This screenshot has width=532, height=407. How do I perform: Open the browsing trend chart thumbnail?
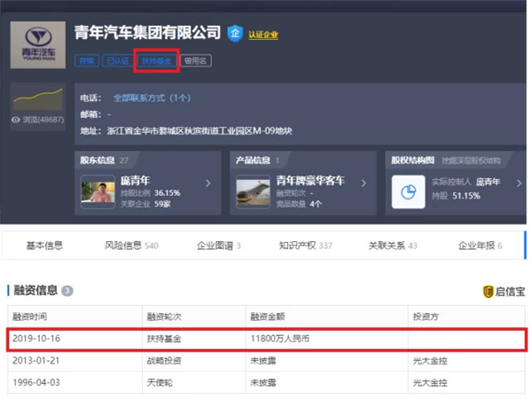pyautogui.click(x=37, y=98)
